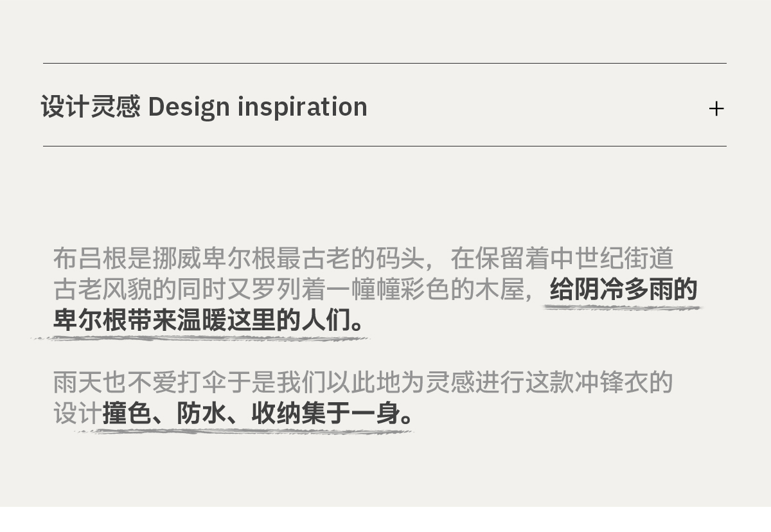Viewport: 771px width, 532px height.
Task: Select the phrase 在保留着中世纪街道
Action: (562, 259)
